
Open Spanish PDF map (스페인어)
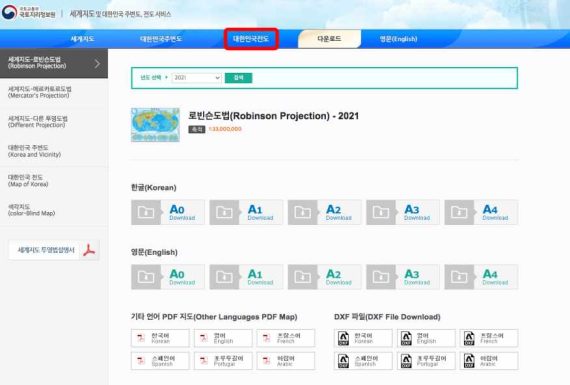[160, 361]
